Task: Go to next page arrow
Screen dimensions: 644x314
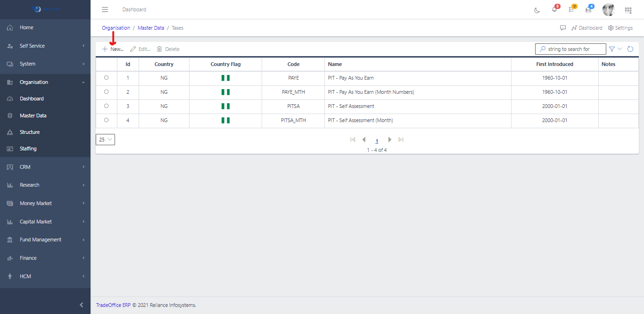Action: 389,140
